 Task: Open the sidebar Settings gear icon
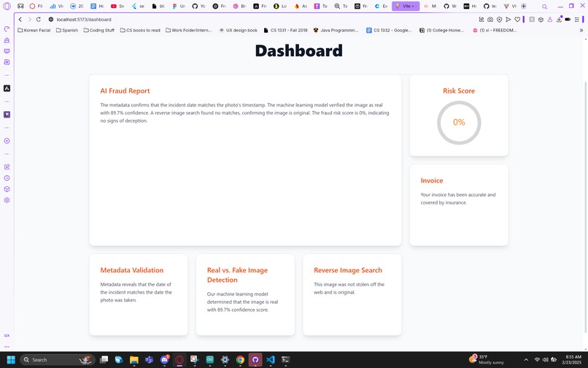[x=7, y=200]
